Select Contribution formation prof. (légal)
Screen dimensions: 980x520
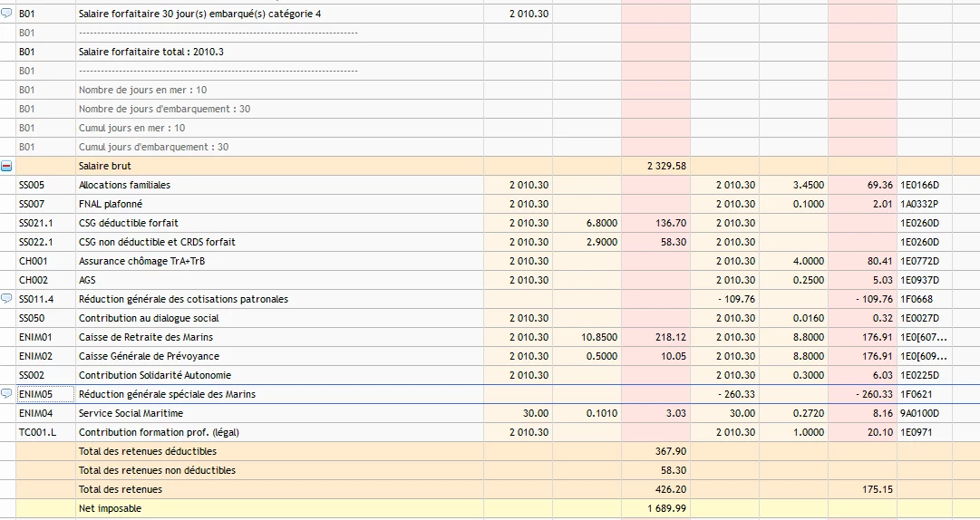159,433
